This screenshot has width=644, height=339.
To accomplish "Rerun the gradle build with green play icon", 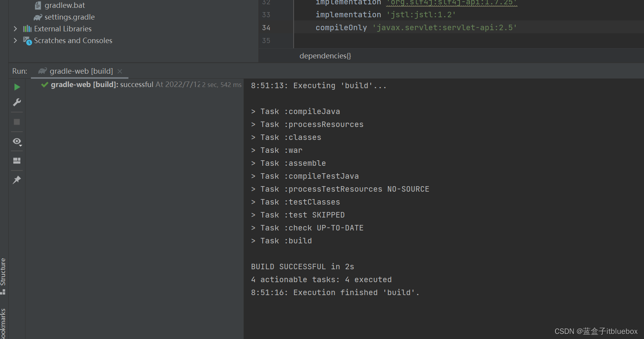I will click(x=17, y=87).
